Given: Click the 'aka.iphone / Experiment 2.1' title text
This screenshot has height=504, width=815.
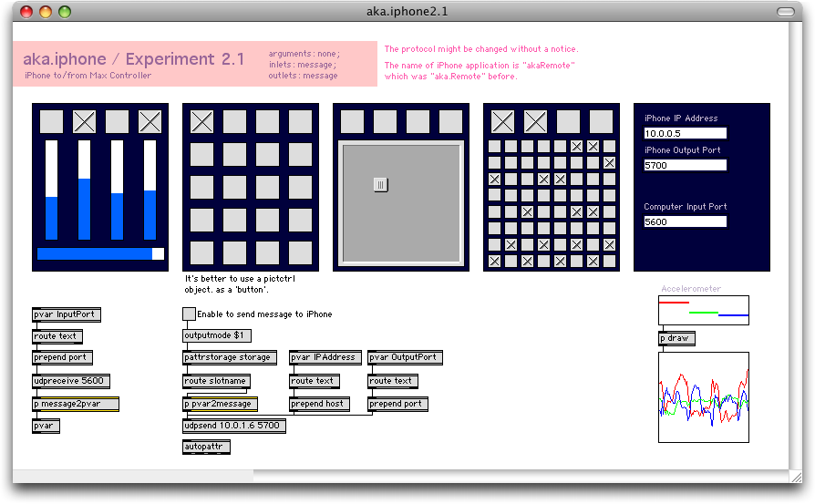Looking at the screenshot, I should click(134, 59).
